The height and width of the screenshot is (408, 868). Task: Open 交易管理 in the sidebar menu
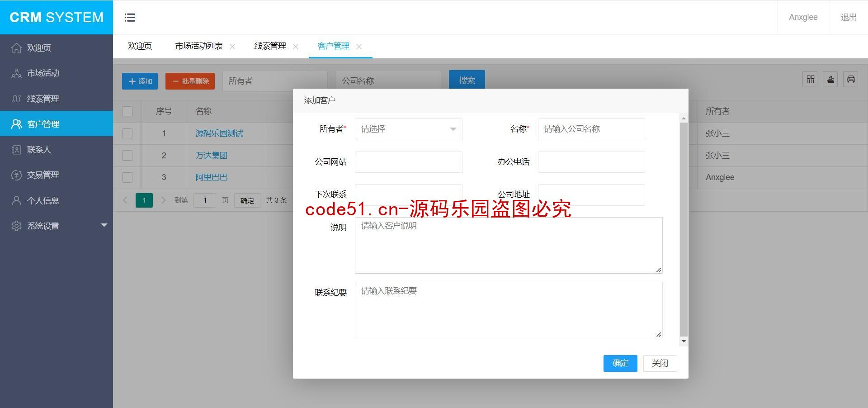point(57,175)
